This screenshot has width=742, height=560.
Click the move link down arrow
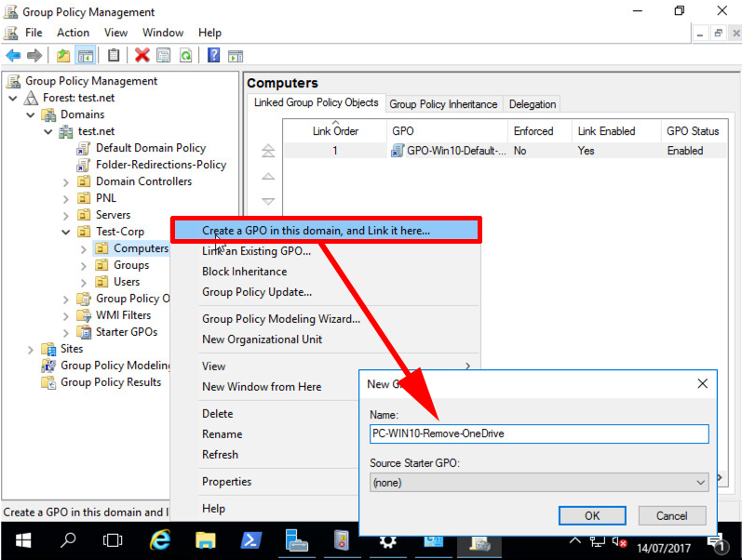(268, 202)
